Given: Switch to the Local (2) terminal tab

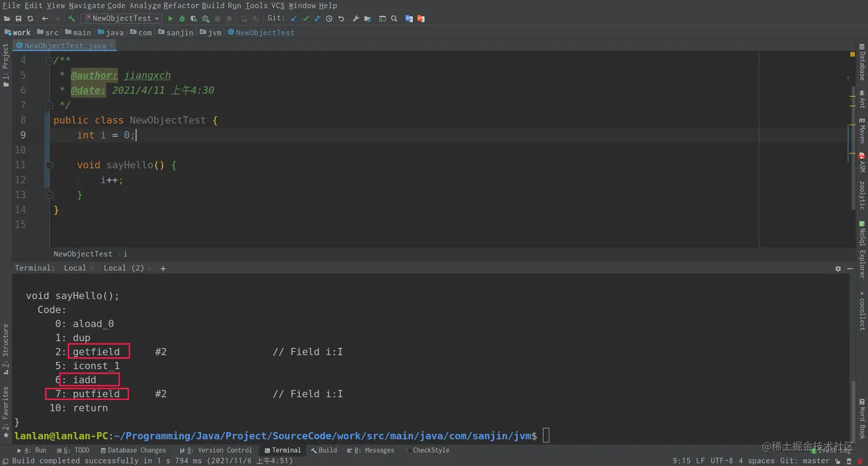Looking at the screenshot, I should tap(123, 268).
